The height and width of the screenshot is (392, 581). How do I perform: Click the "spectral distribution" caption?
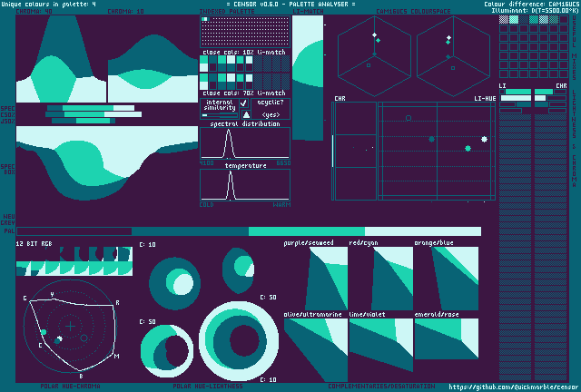pyautogui.click(x=245, y=123)
